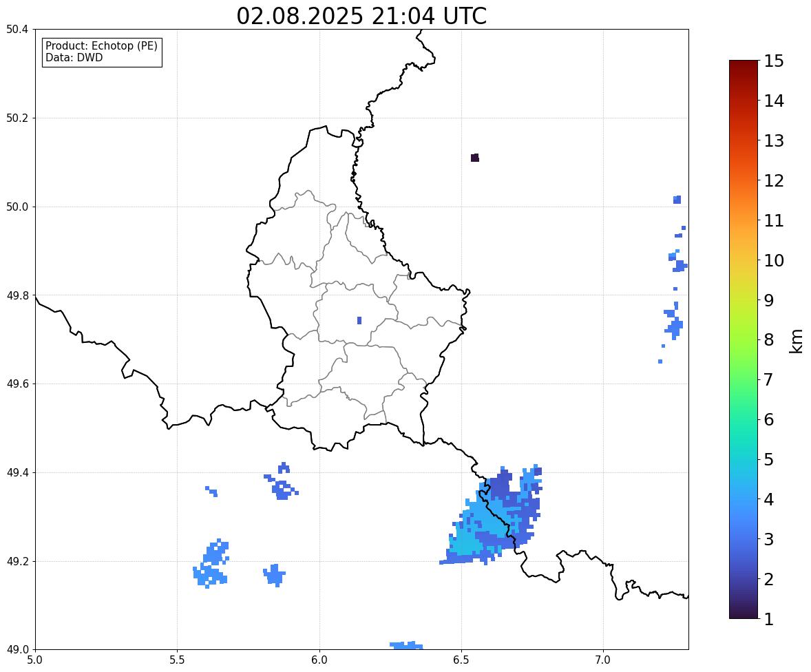The image size is (811, 672).
Task: Click the title '02.08.2025 21:04 UTC'
Action: pyautogui.click(x=361, y=16)
